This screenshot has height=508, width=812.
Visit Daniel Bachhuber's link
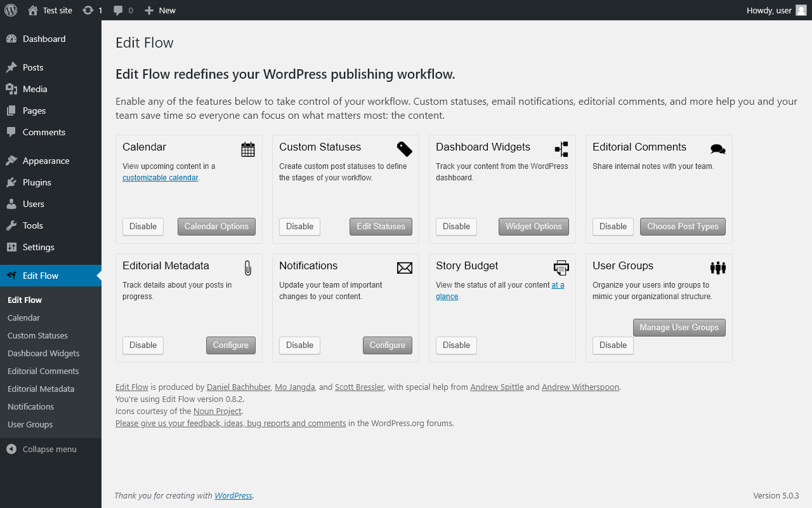coord(239,387)
